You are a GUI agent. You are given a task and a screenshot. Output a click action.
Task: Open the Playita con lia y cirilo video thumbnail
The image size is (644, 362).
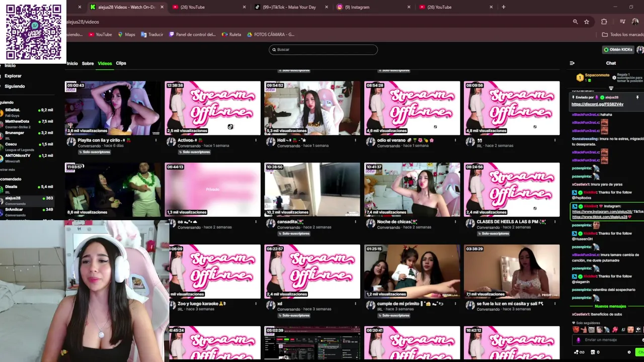(113, 108)
